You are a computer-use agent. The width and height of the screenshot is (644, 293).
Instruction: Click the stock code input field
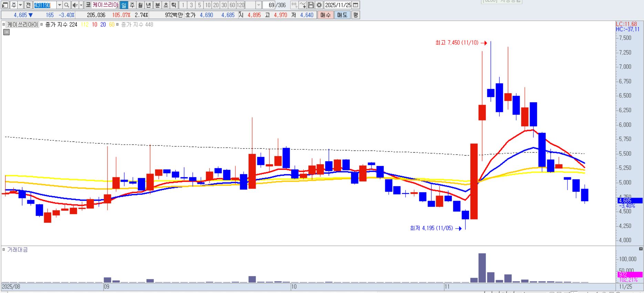click(x=45, y=5)
